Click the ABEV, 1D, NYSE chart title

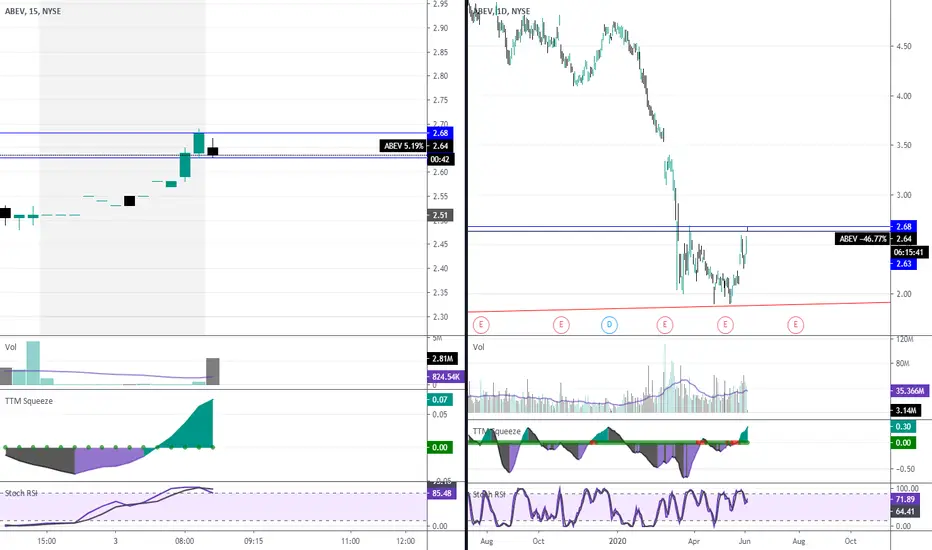503,11
